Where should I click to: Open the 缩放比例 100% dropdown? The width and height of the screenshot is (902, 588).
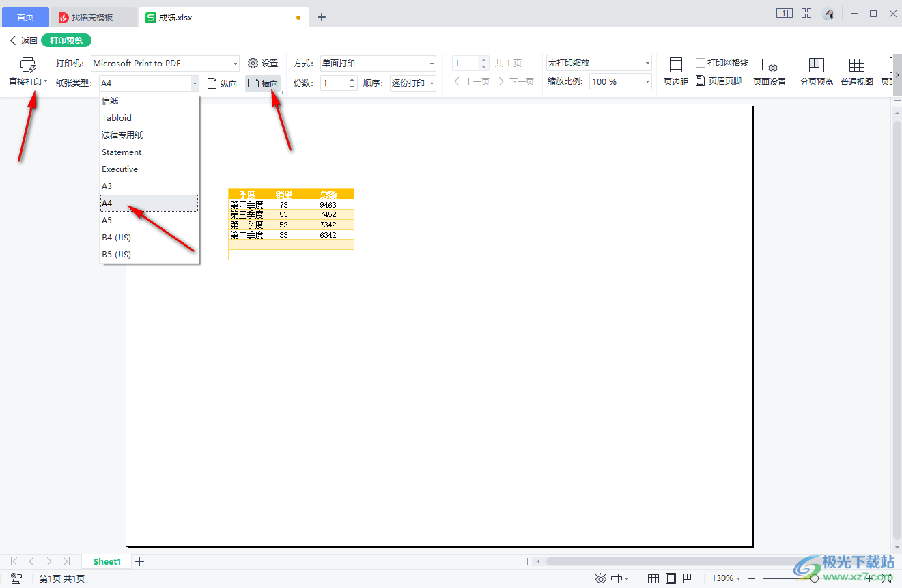pos(621,81)
